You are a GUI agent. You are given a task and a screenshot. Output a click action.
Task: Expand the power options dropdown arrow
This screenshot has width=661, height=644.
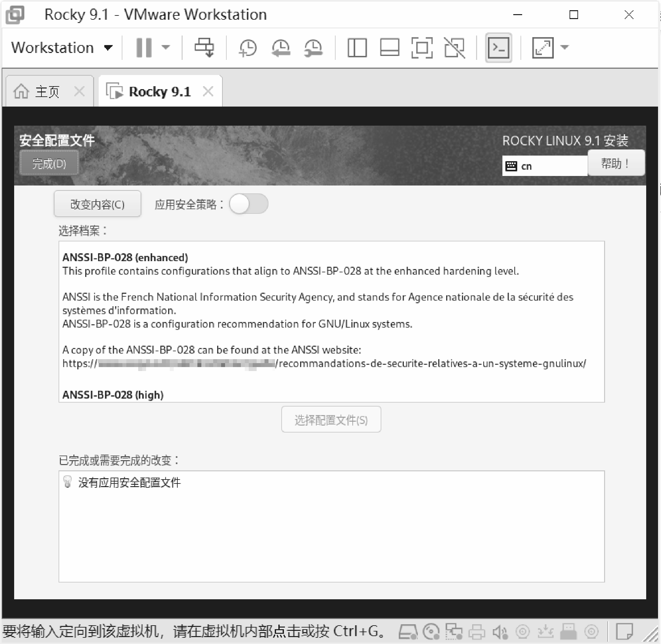click(x=165, y=48)
